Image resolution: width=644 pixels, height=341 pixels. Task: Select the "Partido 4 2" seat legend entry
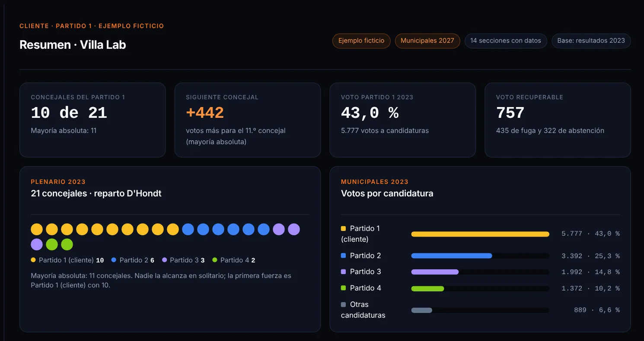[234, 260]
